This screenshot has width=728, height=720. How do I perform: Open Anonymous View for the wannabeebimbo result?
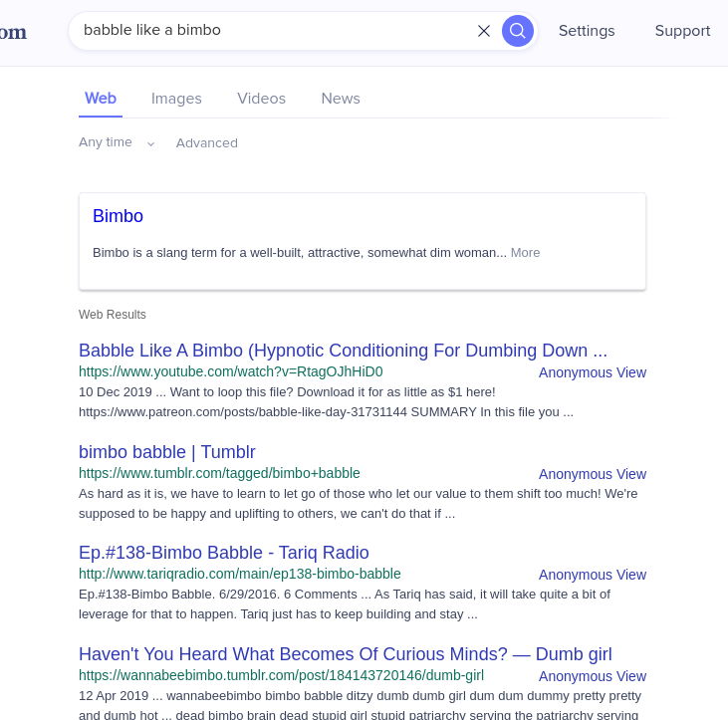pos(592,676)
